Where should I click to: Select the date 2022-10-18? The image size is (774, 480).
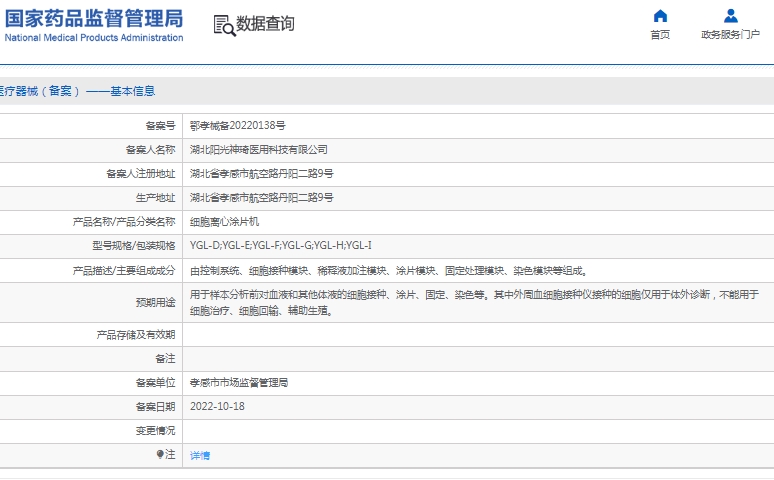[217, 406]
